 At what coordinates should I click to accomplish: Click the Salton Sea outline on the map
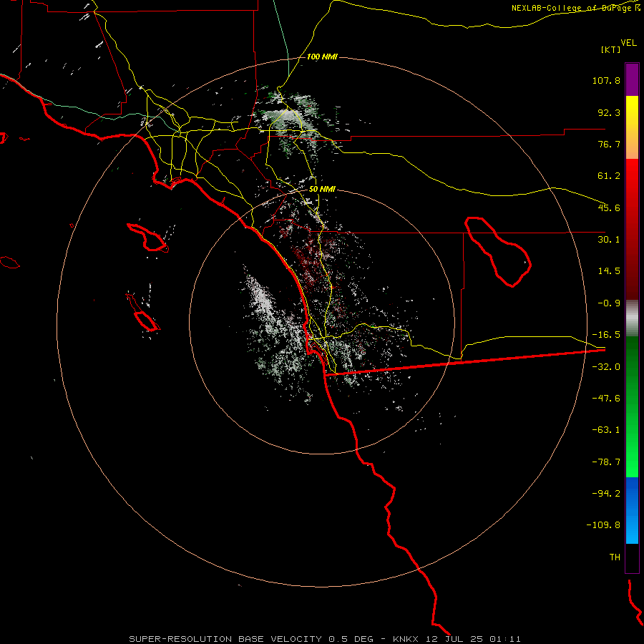498,251
